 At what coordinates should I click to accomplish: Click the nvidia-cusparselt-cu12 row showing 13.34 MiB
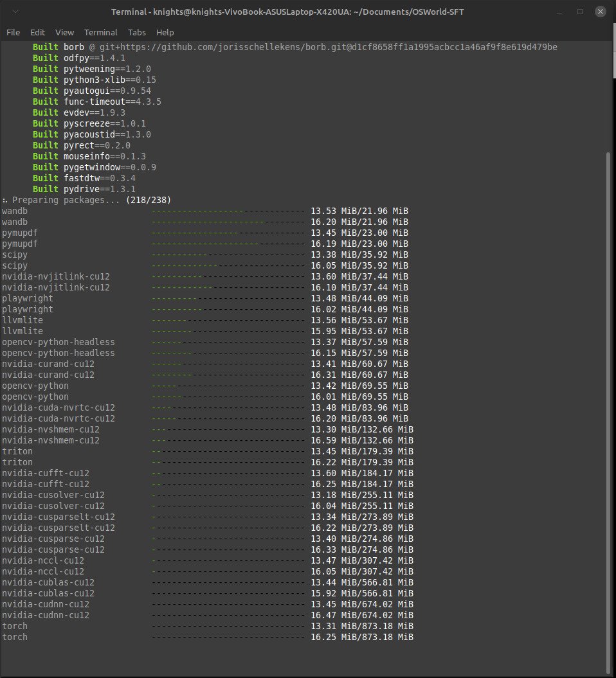coord(208,517)
